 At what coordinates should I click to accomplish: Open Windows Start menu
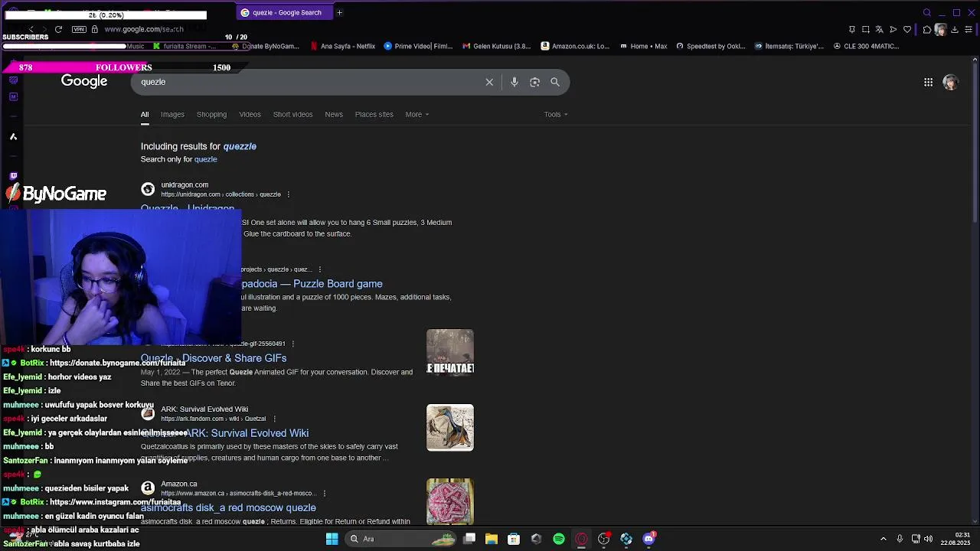(x=332, y=539)
